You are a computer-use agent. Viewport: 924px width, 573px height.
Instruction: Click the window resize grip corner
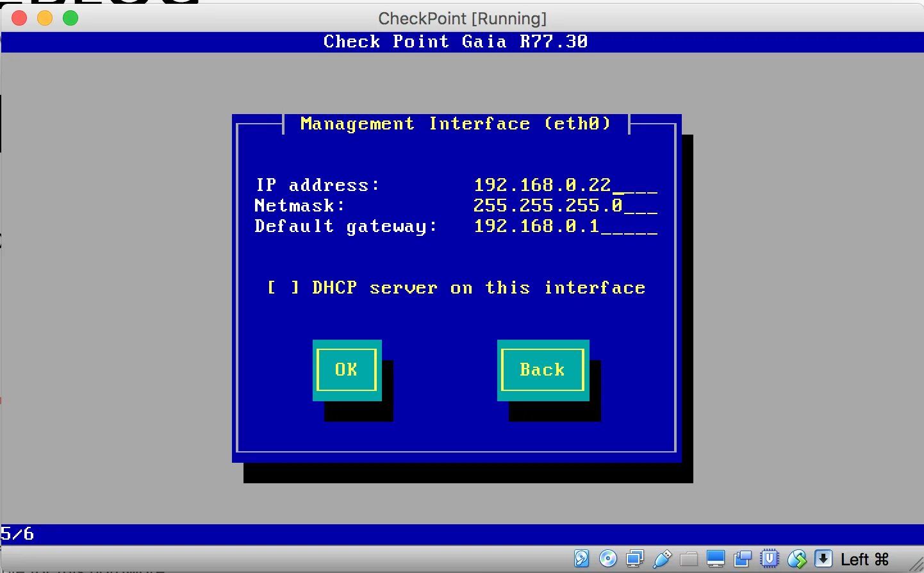click(x=916, y=565)
